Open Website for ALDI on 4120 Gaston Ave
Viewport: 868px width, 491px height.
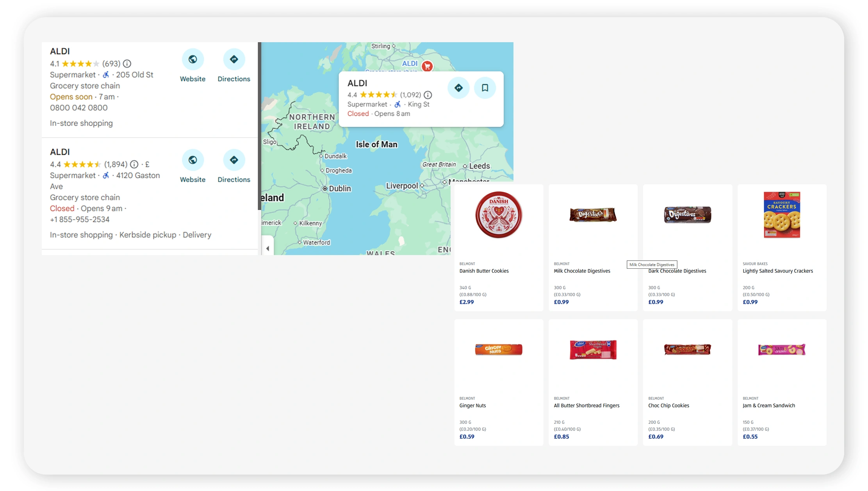[x=192, y=160]
